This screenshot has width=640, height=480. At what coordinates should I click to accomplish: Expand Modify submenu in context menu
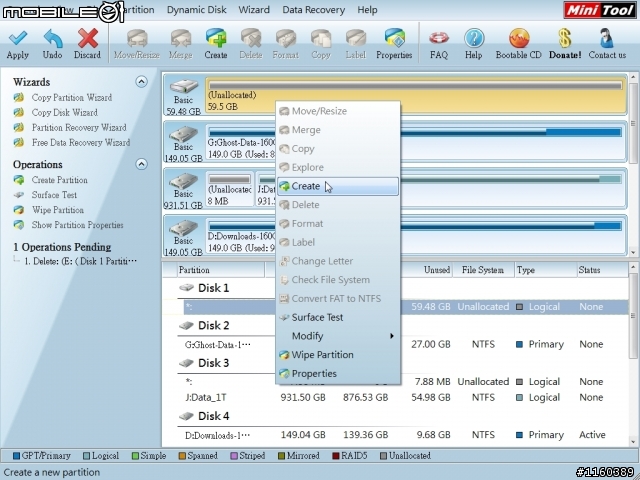tap(338, 336)
